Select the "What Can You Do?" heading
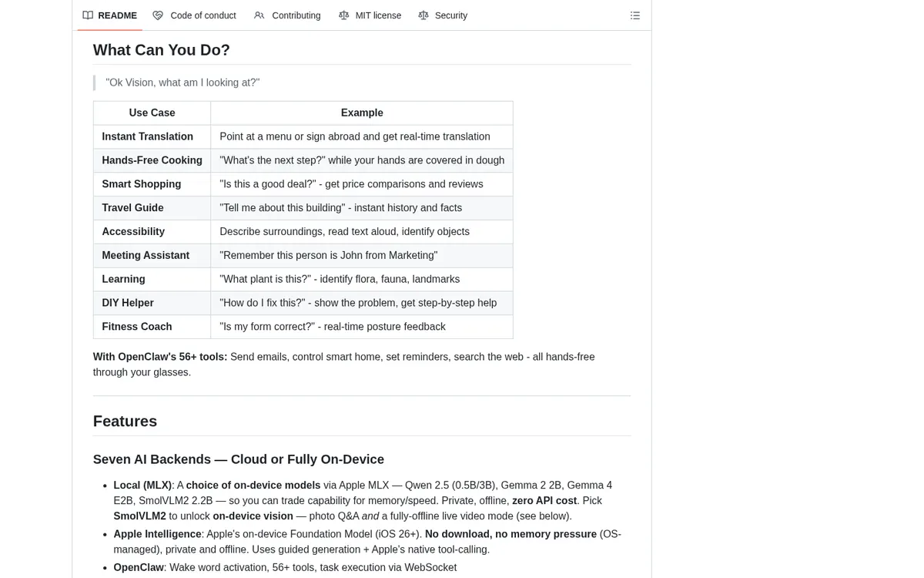Screen dimensions: 924x578 pyautogui.click(x=162, y=50)
